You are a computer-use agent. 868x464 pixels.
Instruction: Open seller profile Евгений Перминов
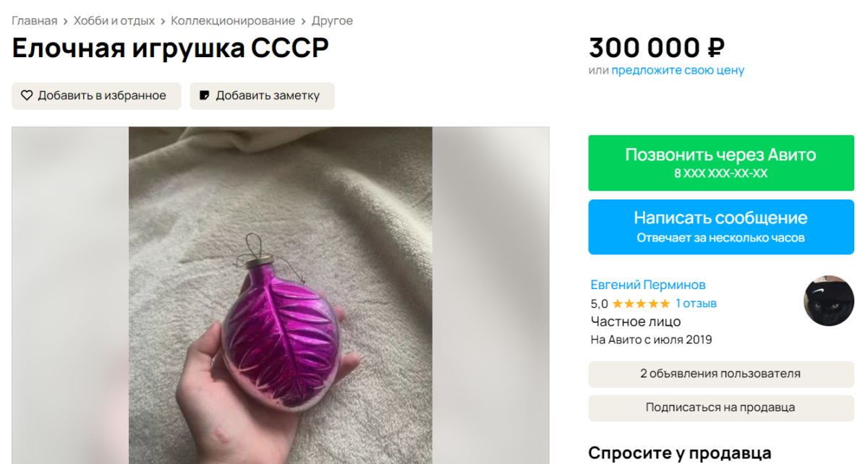point(648,285)
